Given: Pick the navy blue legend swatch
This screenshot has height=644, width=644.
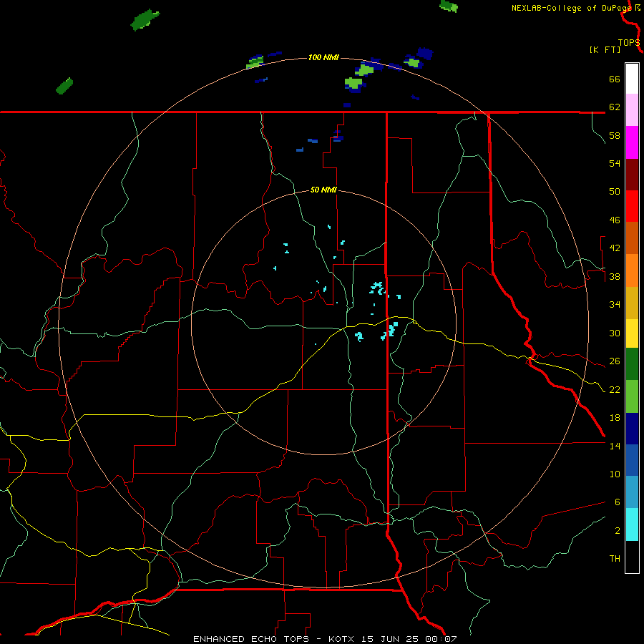Looking at the screenshot, I should tap(632, 429).
